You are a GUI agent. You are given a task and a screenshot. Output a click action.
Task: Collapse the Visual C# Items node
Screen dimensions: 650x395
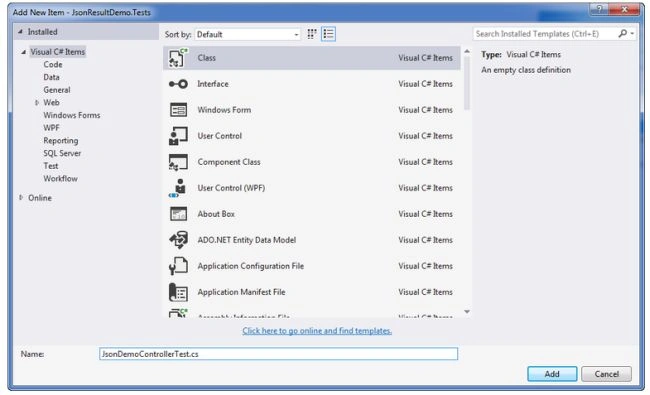24,52
